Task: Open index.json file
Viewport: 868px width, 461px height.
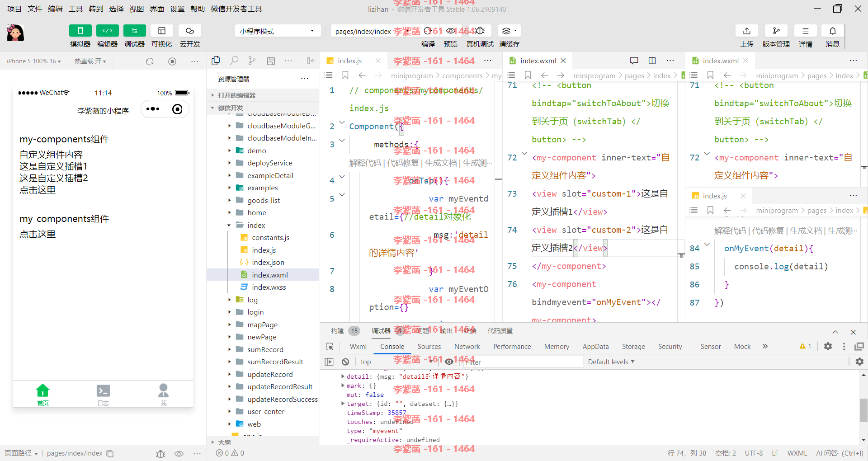Action: coord(268,262)
